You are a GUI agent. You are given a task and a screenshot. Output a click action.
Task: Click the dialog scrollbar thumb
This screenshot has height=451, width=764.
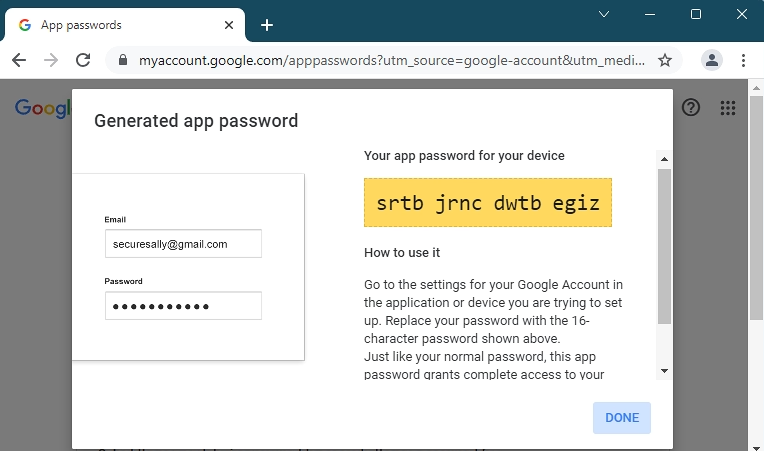pyautogui.click(x=664, y=246)
